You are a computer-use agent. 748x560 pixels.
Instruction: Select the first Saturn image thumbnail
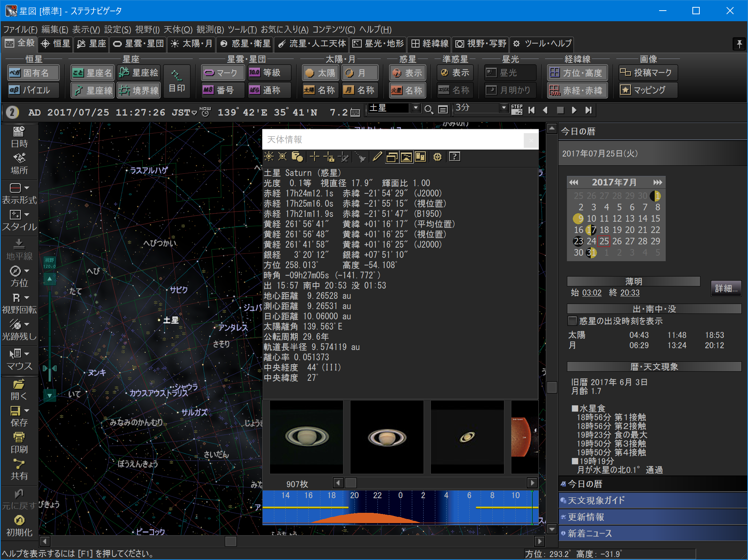click(x=307, y=437)
